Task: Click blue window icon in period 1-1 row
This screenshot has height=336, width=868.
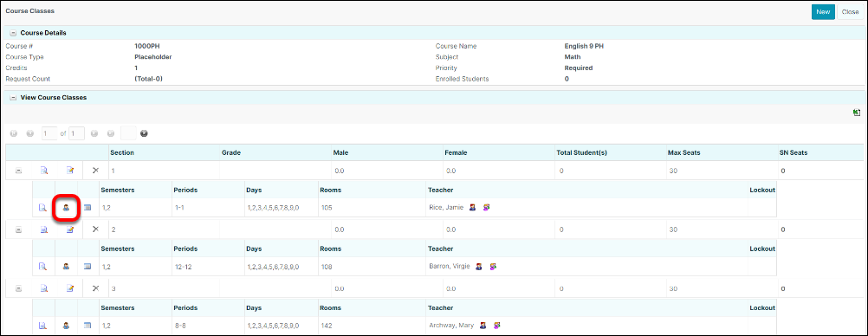Action: coord(87,208)
